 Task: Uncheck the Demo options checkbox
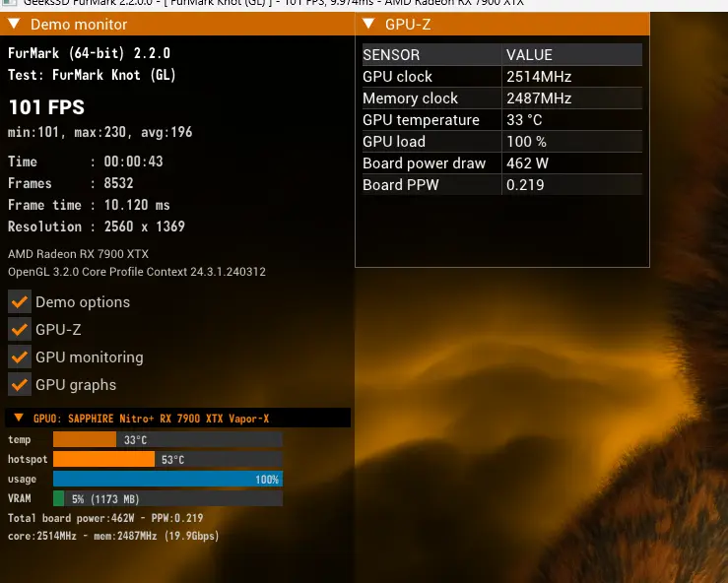point(20,302)
